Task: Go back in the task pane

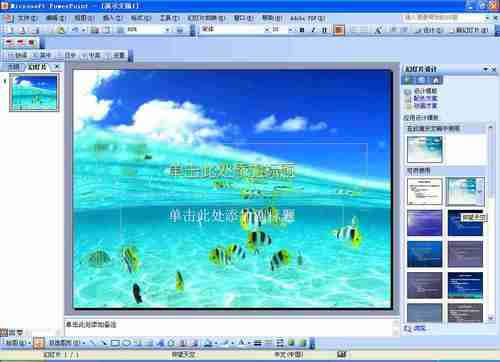Action: click(x=408, y=80)
